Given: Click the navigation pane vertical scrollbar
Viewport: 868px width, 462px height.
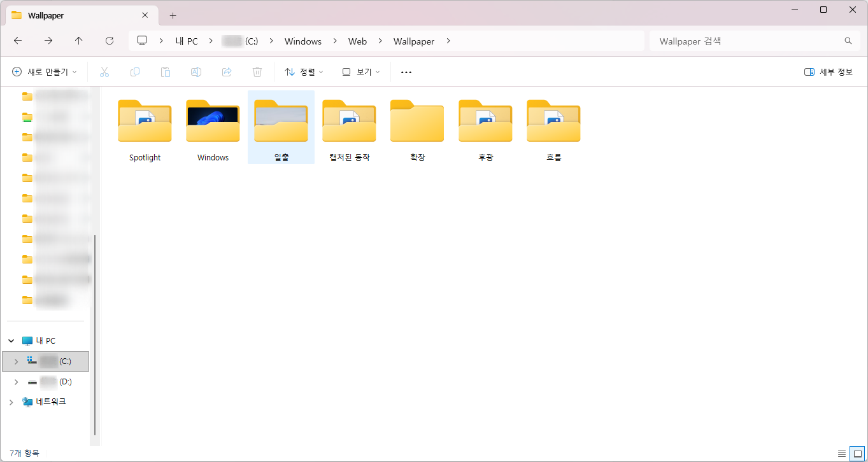Looking at the screenshot, I should tap(95, 335).
